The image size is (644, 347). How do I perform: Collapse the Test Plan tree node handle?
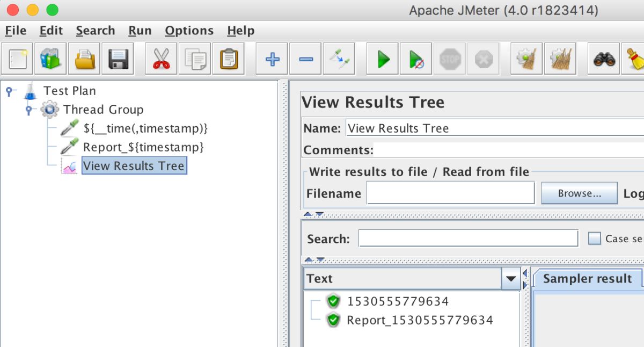(x=9, y=91)
